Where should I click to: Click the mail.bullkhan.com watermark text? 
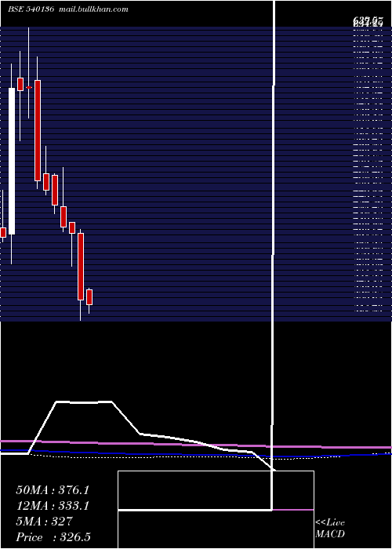tap(93, 9)
